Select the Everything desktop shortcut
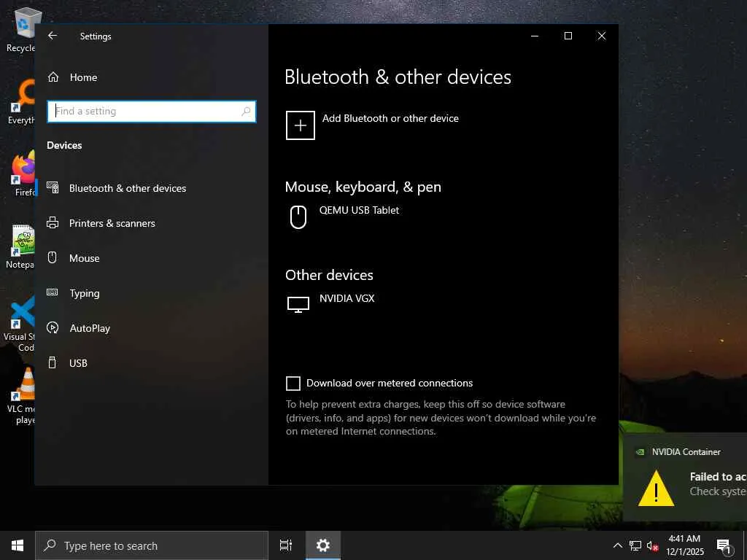 (x=22, y=102)
